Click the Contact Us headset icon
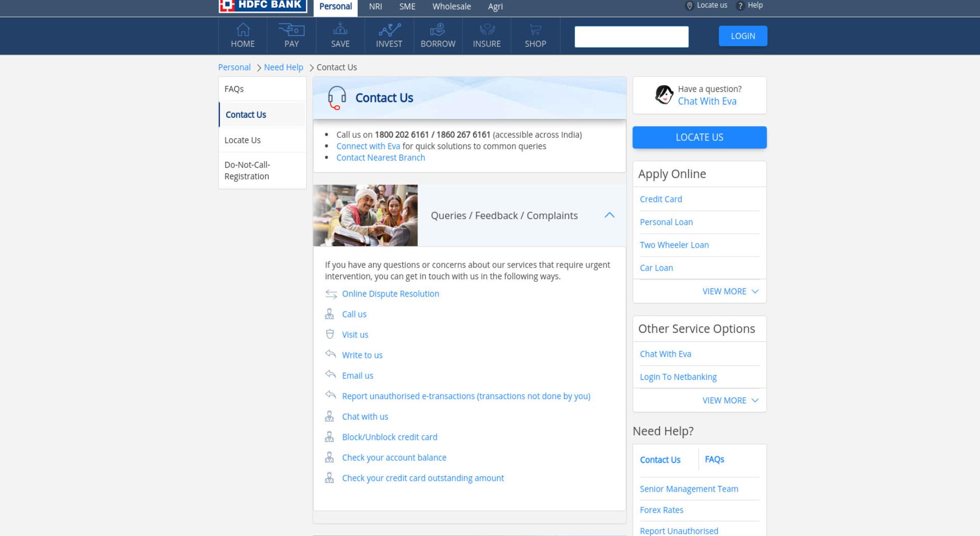Viewport: 980px width, 536px height. coord(337,98)
